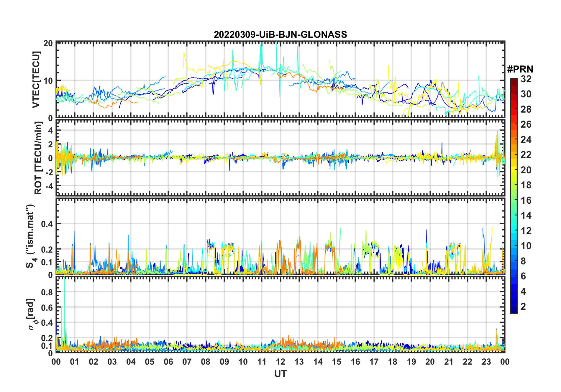The height and width of the screenshot is (392, 561).
Task: Click colorbar tick label 28
Action: pos(526,109)
